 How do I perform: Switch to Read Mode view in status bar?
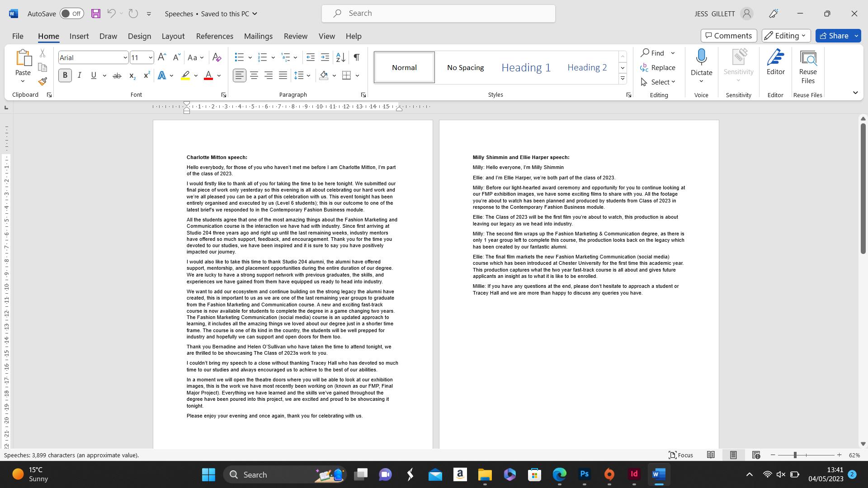tap(711, 455)
